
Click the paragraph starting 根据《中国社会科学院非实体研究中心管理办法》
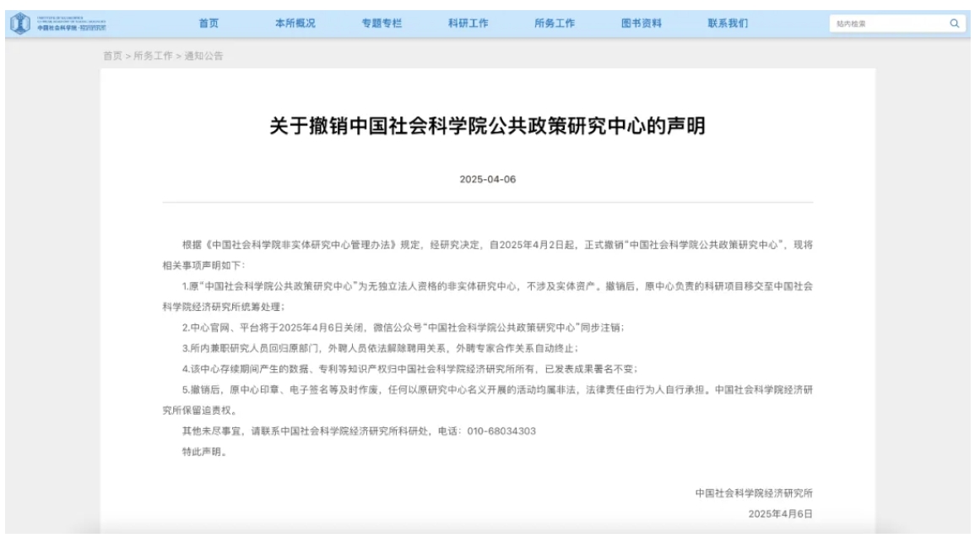pyautogui.click(x=488, y=255)
